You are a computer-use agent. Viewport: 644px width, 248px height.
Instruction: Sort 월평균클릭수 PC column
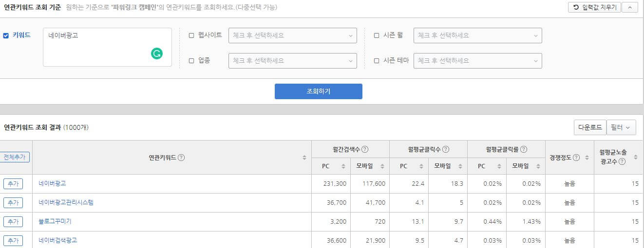421,166
